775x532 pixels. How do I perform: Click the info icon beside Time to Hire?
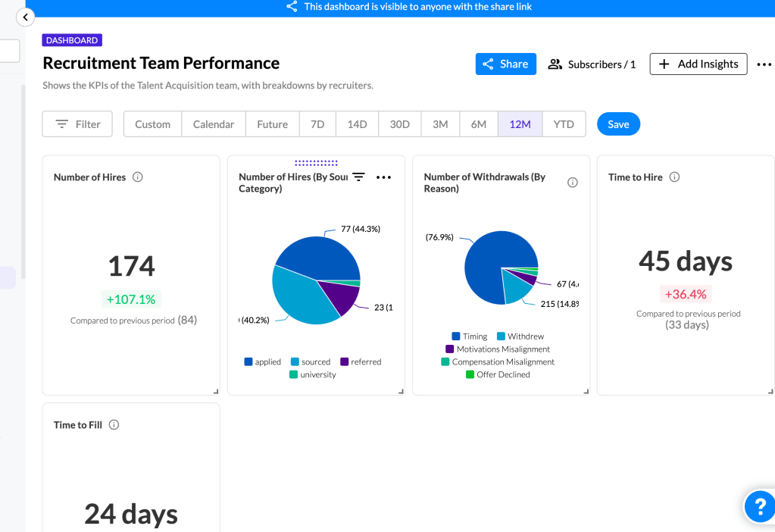point(674,177)
